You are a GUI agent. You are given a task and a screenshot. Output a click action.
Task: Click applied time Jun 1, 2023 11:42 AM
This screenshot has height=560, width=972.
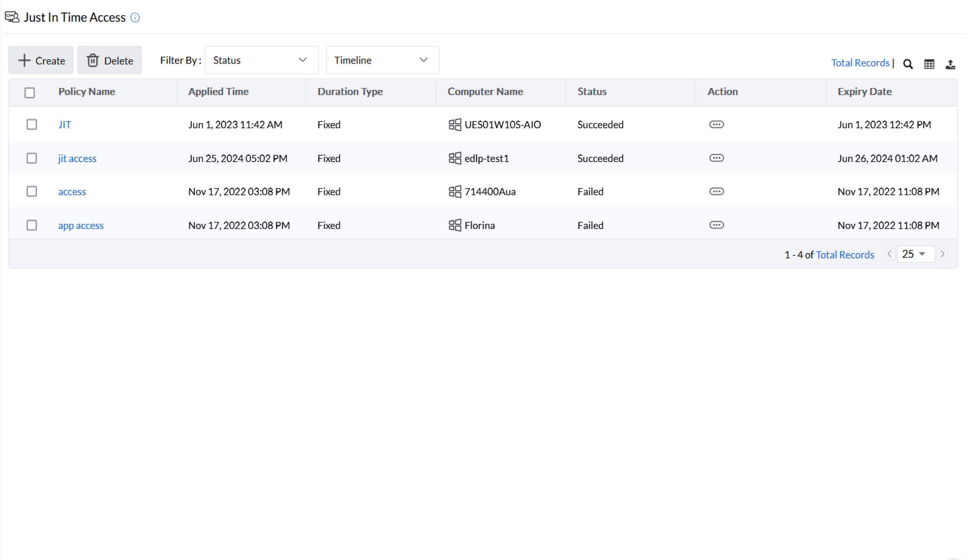(235, 125)
